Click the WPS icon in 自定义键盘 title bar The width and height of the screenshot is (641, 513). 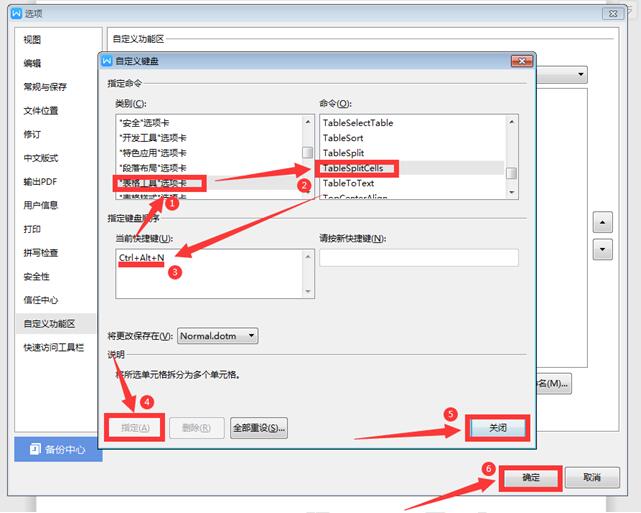coord(107,61)
